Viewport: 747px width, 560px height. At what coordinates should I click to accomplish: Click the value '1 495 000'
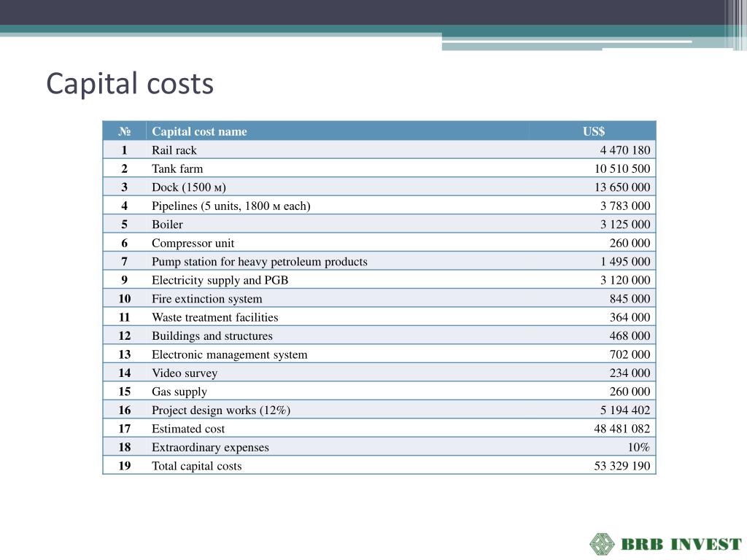pos(625,262)
